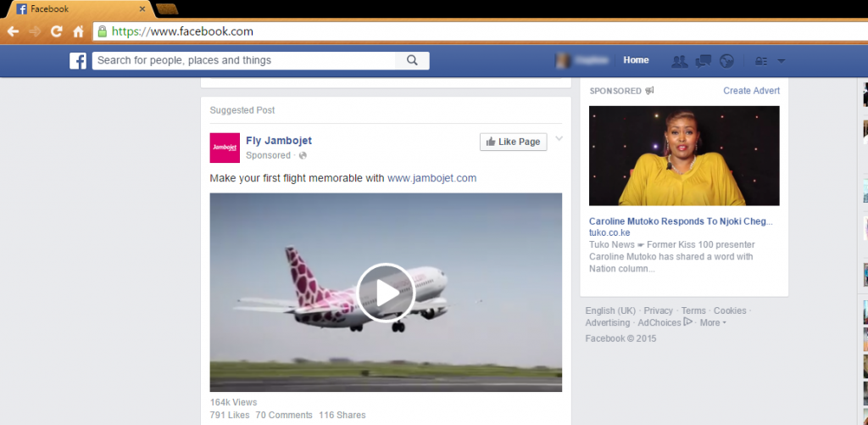Go to Home in top bar
This screenshot has height=425, width=868.
tap(636, 60)
